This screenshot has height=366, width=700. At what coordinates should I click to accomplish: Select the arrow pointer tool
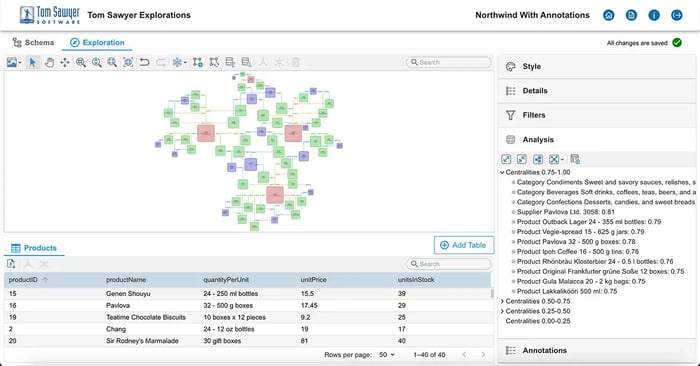tap(33, 62)
